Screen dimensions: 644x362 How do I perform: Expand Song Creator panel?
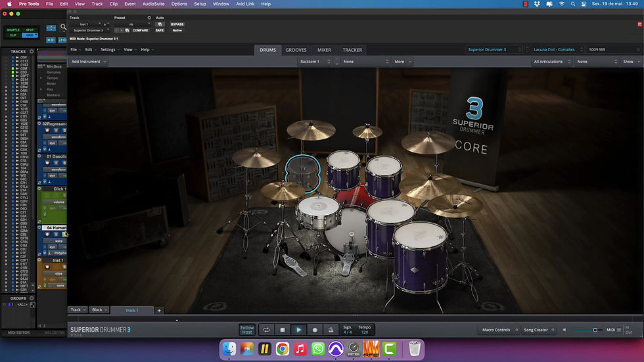tap(539, 330)
